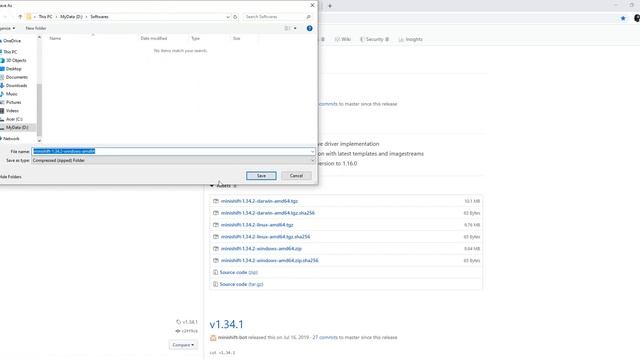Click the minishift-bot avatar under v1.34.1

(x=213, y=338)
